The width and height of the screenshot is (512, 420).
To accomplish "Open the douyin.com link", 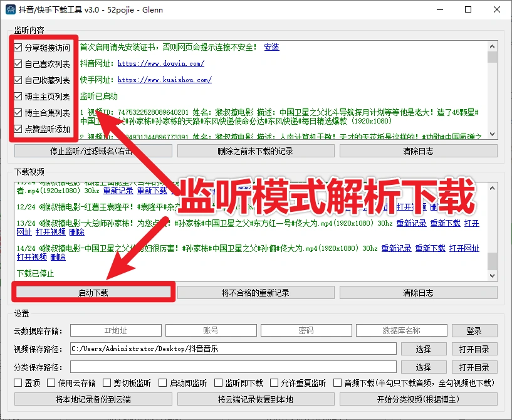I will coord(160,63).
